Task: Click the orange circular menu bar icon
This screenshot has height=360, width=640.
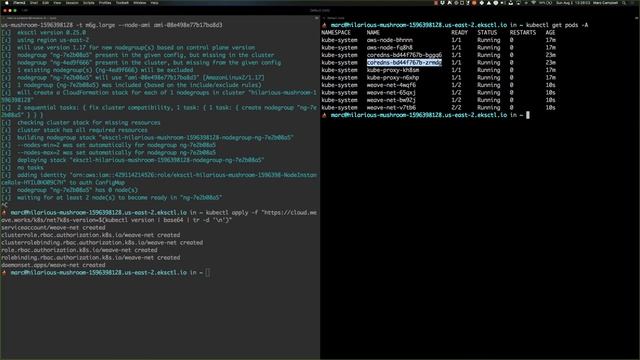Action: pyautogui.click(x=474, y=2)
